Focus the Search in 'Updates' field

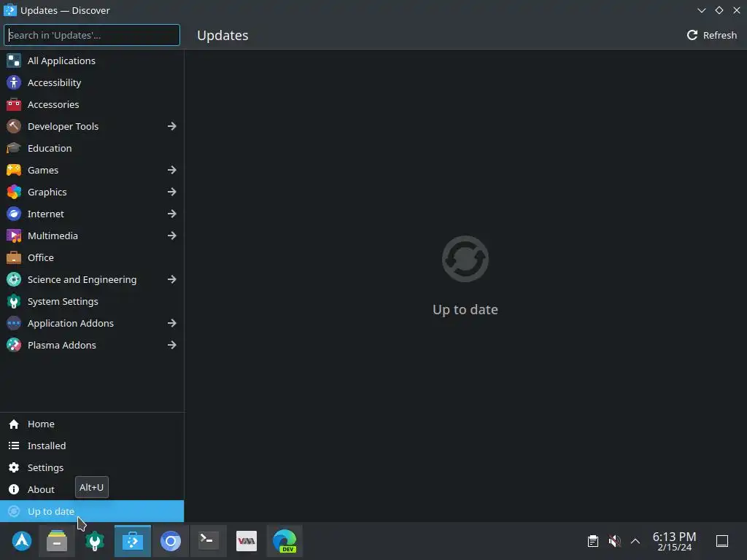92,35
